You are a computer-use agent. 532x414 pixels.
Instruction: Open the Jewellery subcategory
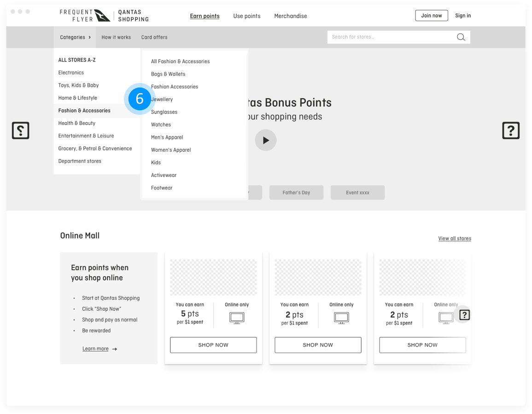(162, 100)
